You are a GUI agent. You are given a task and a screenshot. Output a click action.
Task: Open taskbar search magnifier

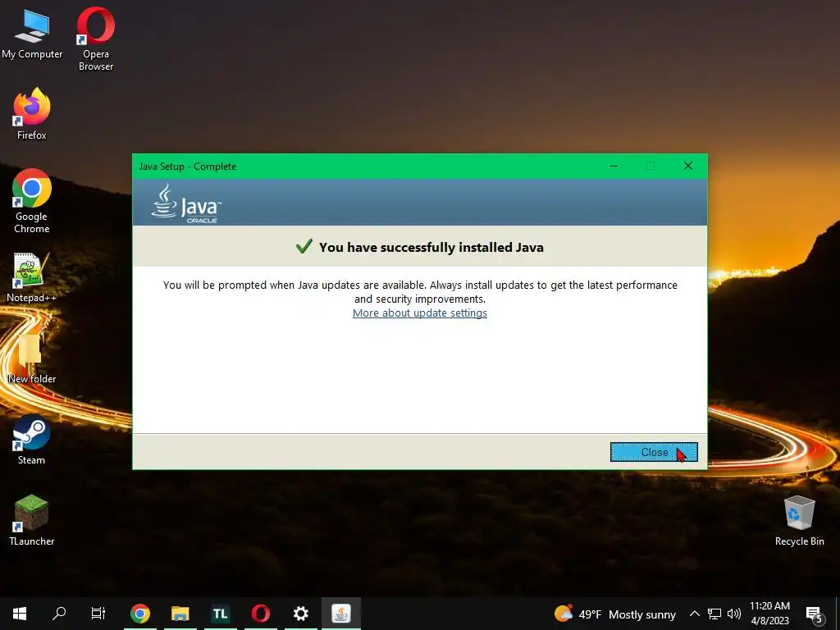pos(59,614)
